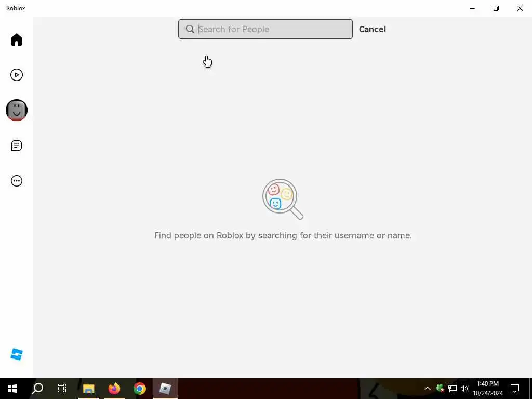Open the avatar profile picture in sidebar
532x399 pixels.
(x=16, y=110)
